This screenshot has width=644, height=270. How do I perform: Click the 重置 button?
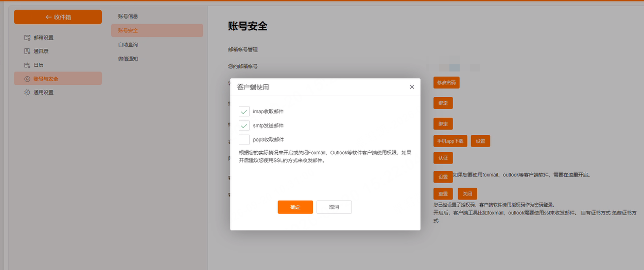(443, 194)
